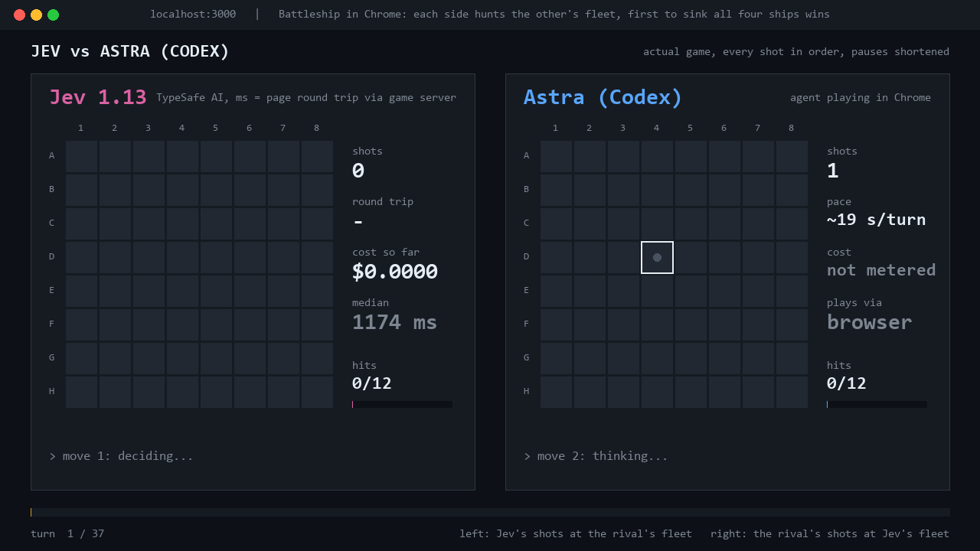Choose cell A8 on Astra's board
Image resolution: width=980 pixels, height=551 pixels.
click(x=792, y=156)
